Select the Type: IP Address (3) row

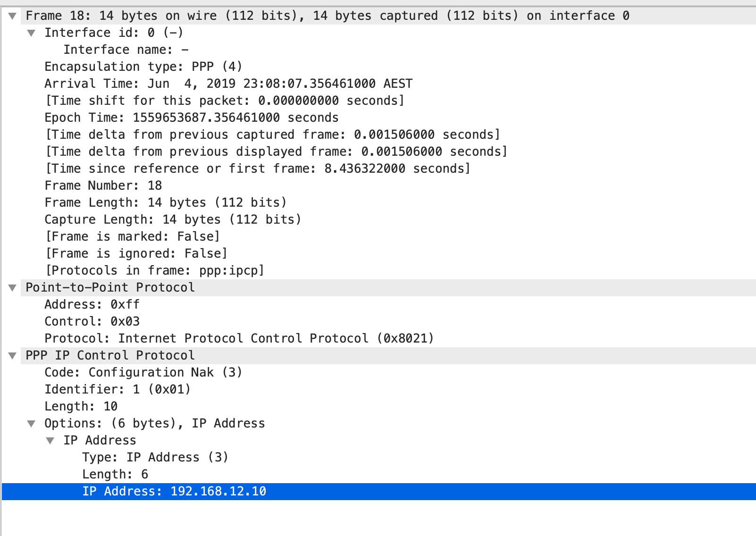click(x=155, y=457)
